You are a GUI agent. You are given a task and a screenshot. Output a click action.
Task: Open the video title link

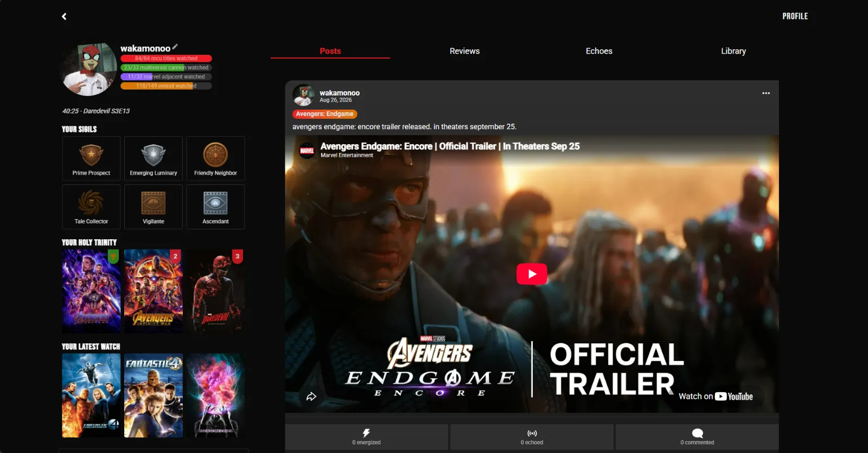[x=450, y=146]
